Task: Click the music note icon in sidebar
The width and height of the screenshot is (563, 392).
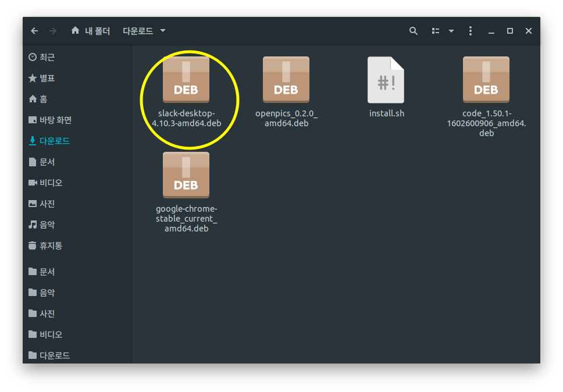Action: 33,224
